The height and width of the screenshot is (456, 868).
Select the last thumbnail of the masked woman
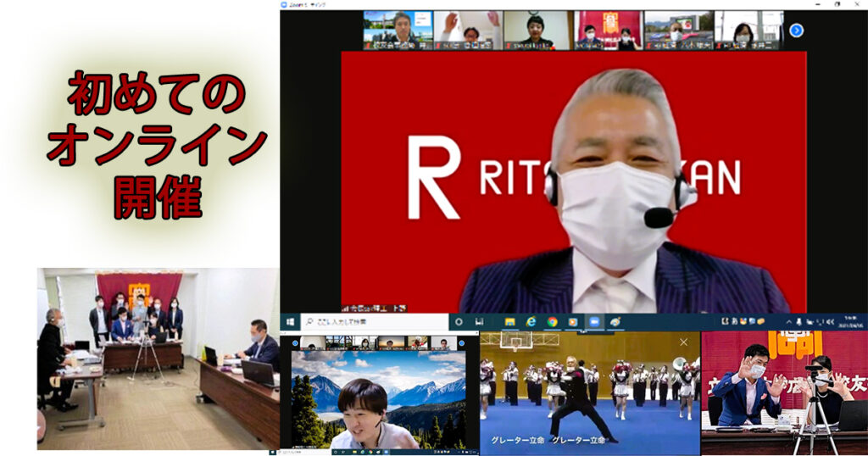pos(747,30)
